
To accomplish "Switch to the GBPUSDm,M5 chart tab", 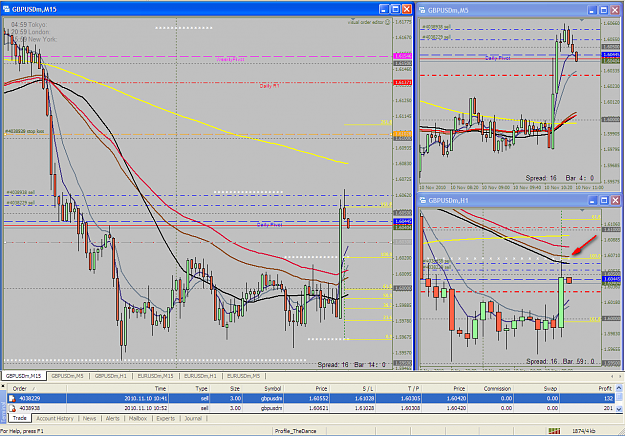I will tap(67, 376).
